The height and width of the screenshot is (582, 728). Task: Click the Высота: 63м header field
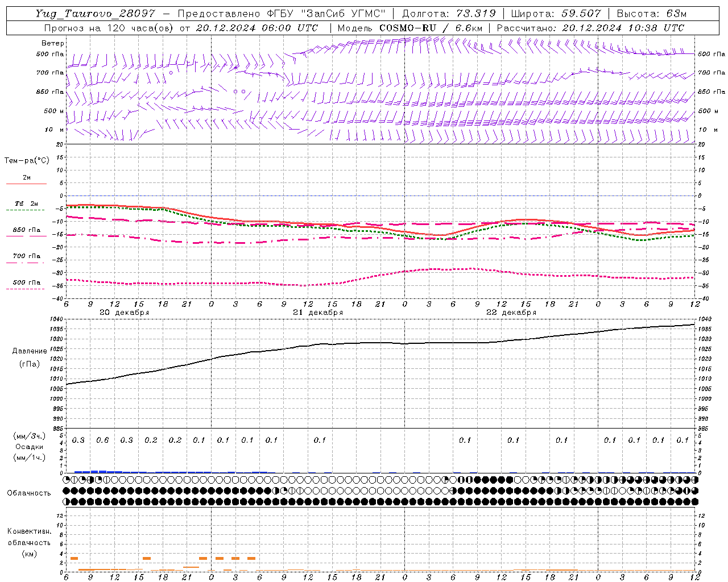pyautogui.click(x=651, y=14)
